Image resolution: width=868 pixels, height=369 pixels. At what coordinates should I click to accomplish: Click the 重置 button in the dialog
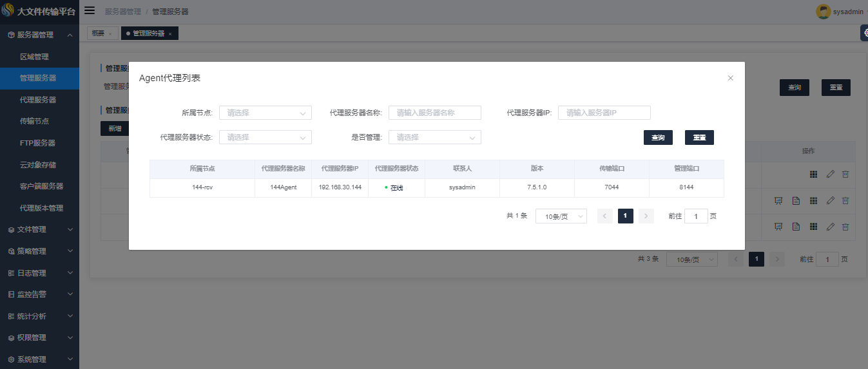(x=699, y=138)
